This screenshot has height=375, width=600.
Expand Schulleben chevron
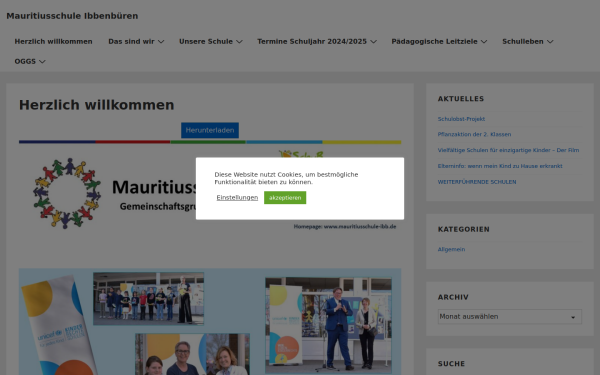[x=550, y=41]
